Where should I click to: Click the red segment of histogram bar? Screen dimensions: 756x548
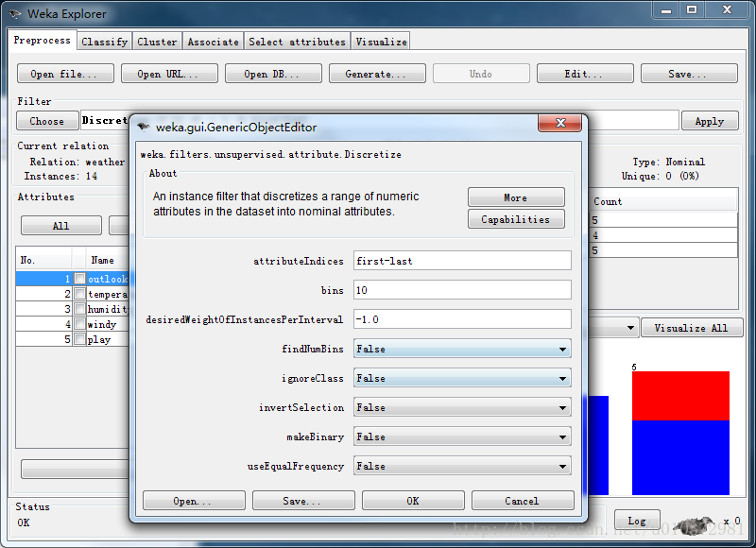pyautogui.click(x=680, y=396)
